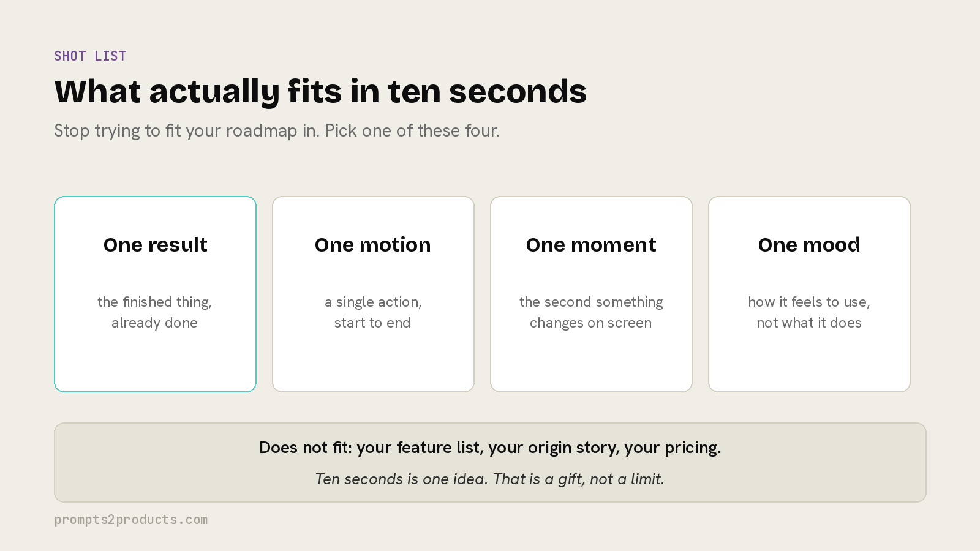
Task: Click the 'One motion' heading text
Action: (373, 245)
